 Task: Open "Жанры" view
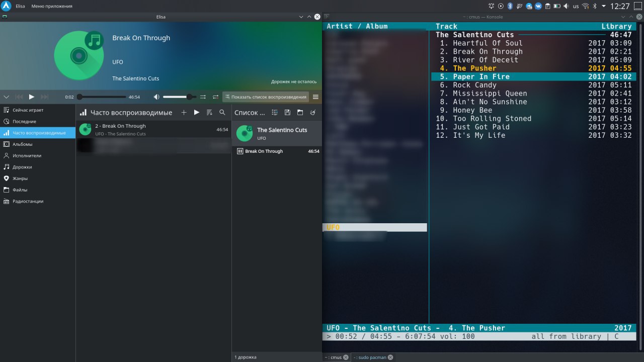[x=38, y=178]
